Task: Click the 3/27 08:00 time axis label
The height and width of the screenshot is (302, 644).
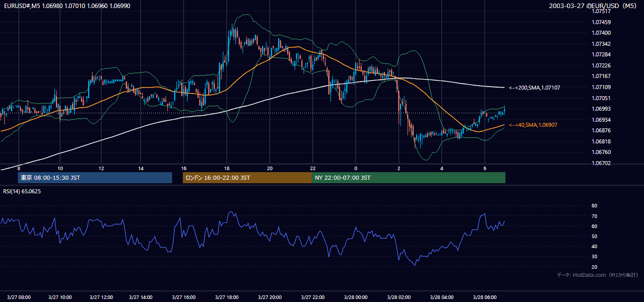Action: click(18, 297)
